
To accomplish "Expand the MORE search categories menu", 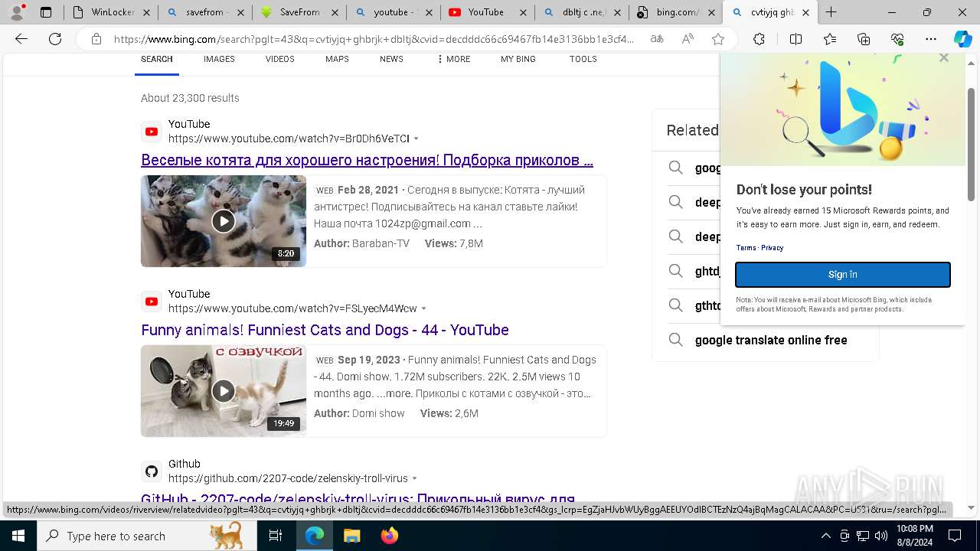I will click(453, 59).
